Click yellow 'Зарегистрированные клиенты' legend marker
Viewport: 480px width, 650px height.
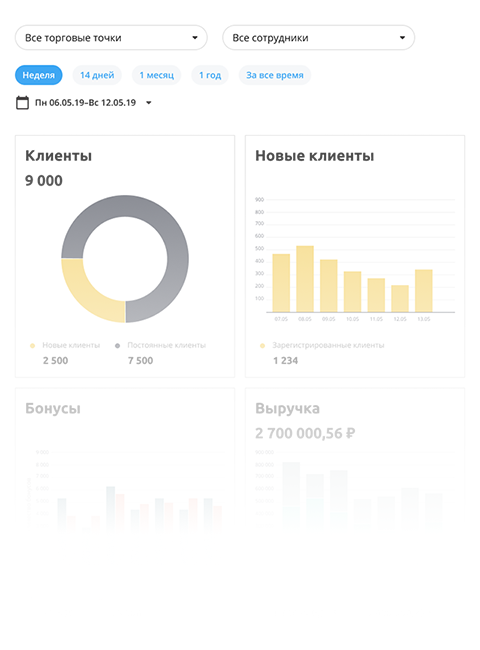[x=262, y=345]
